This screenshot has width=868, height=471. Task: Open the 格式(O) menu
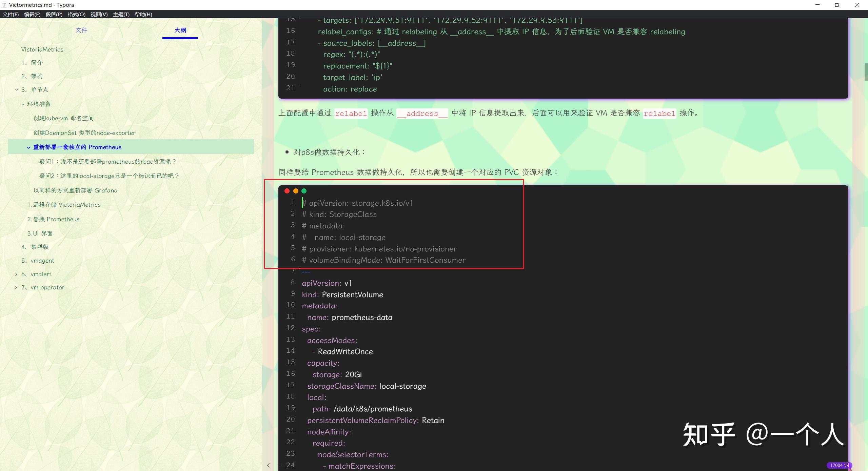[76, 14]
